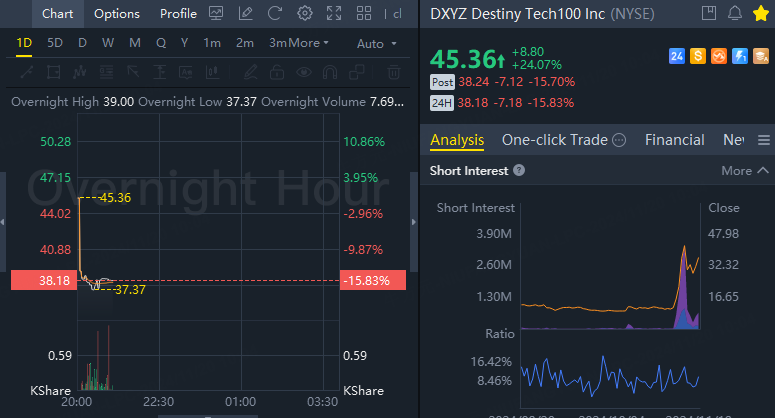Select the 2m minute interval
The width and height of the screenshot is (775, 418).
245,43
